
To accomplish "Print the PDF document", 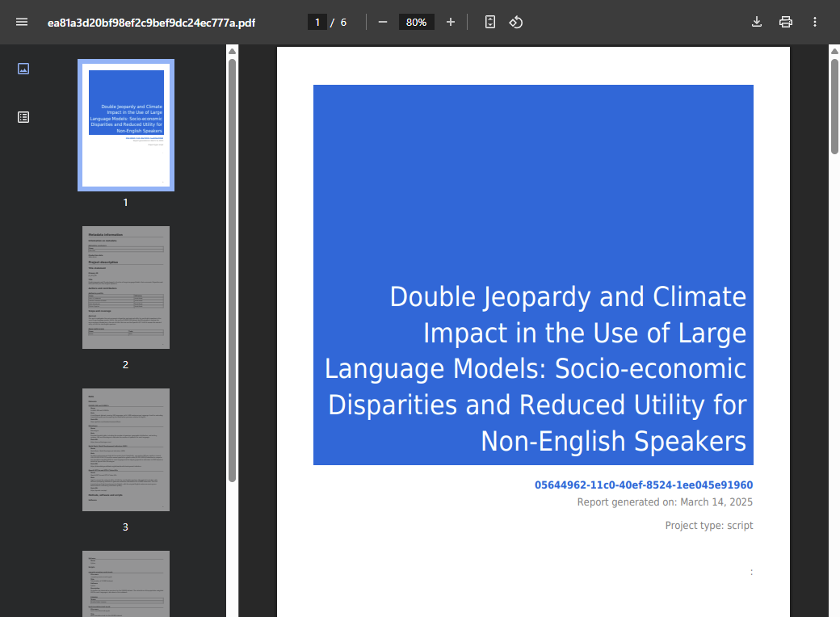I will pyautogui.click(x=786, y=22).
